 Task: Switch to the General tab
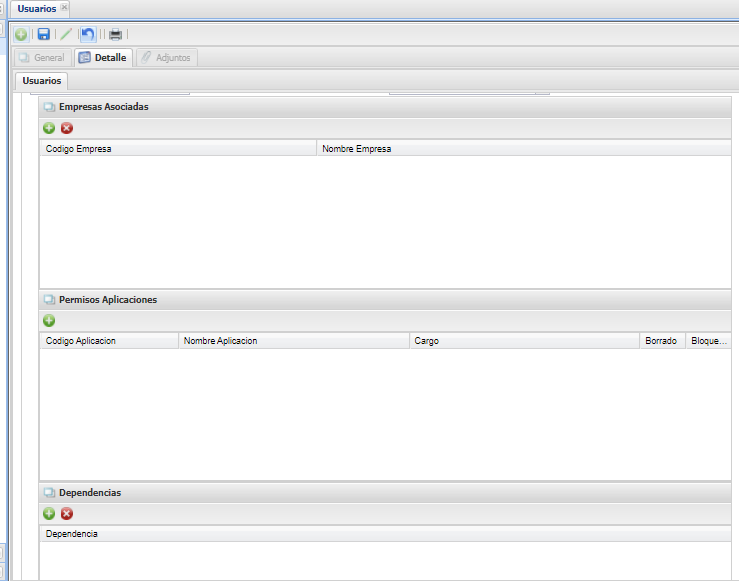(41, 58)
